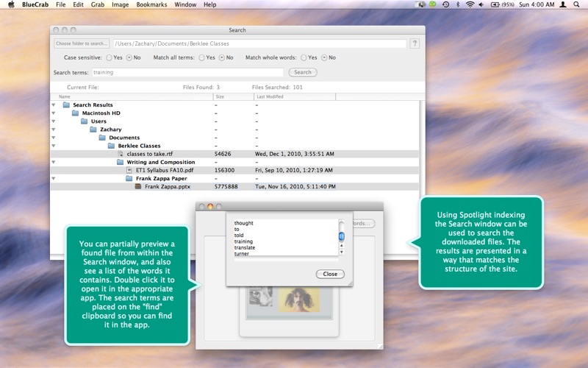Click the Frank Zappa.pptx file icon
This screenshot has width=588, height=368.
point(138,186)
